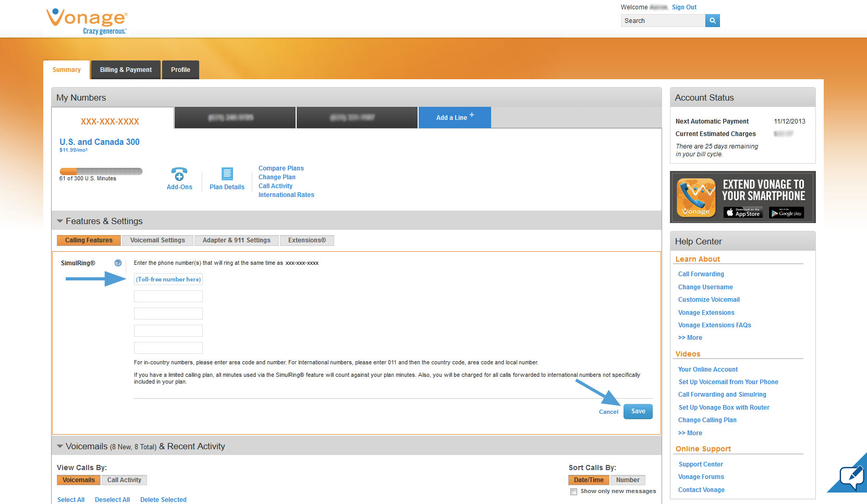Click >> More under Learn About
Image resolution: width=867 pixels, height=504 pixels.
[690, 338]
